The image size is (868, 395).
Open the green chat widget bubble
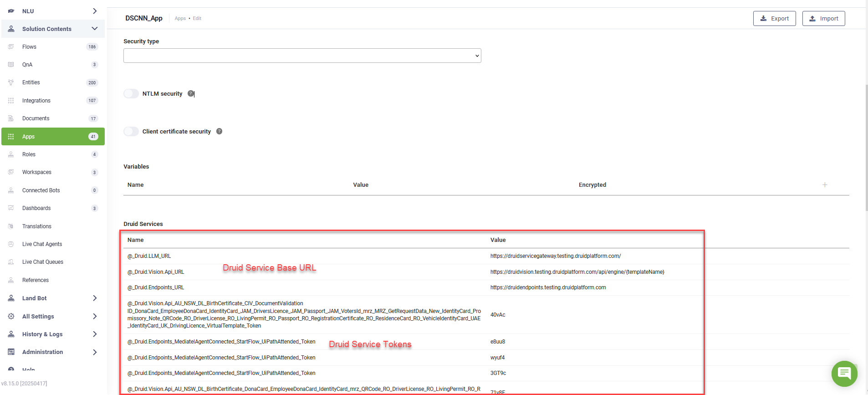click(x=844, y=374)
